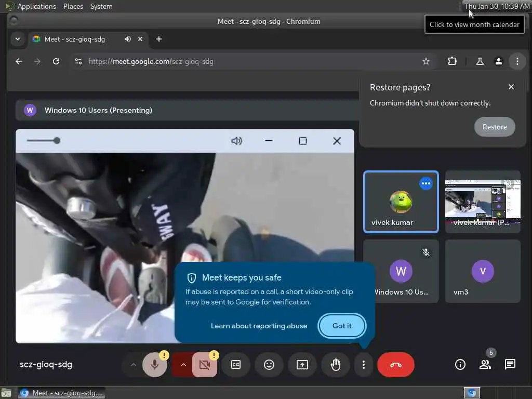
Task: Open the chat with everyone icon
Action: coord(510,365)
